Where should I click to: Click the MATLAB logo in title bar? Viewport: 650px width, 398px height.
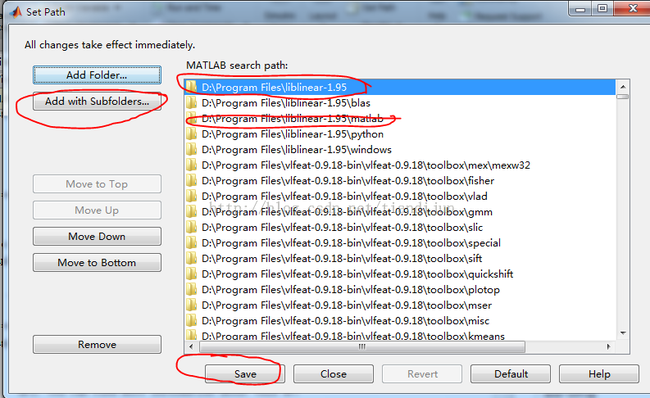coord(15,12)
